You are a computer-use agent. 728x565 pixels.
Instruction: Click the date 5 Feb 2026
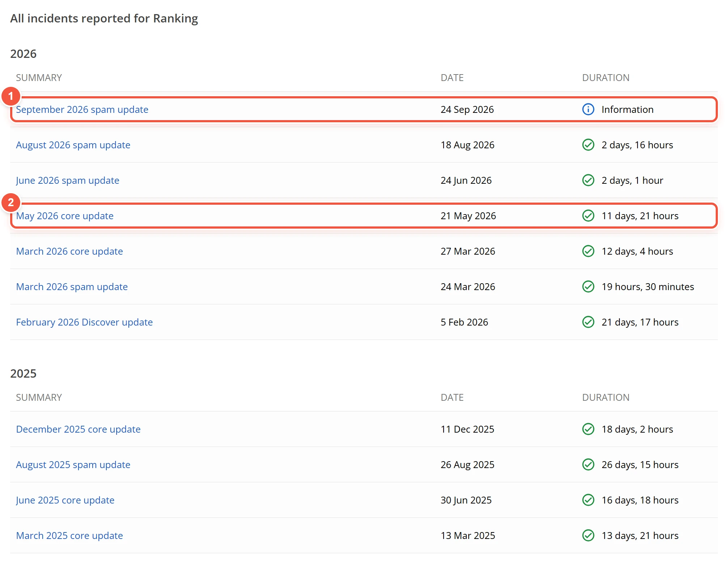[464, 322]
